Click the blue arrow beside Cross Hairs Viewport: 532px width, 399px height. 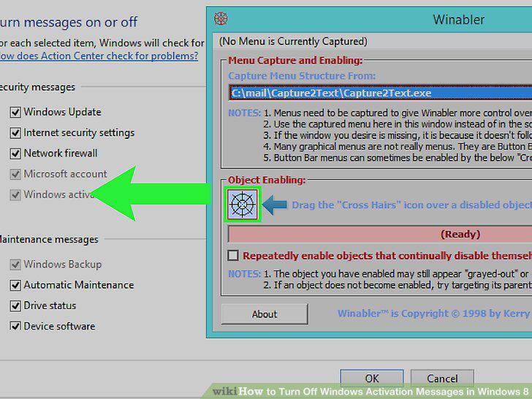point(275,205)
